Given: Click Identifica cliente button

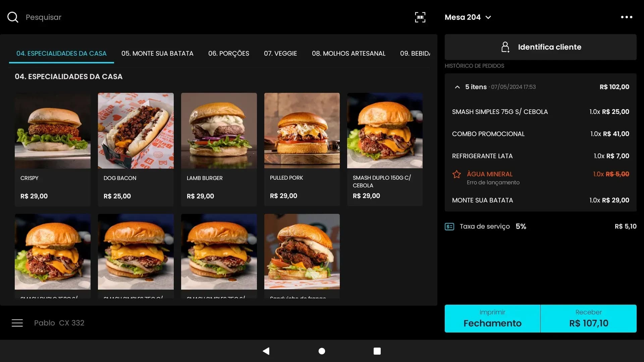Looking at the screenshot, I should click(540, 47).
